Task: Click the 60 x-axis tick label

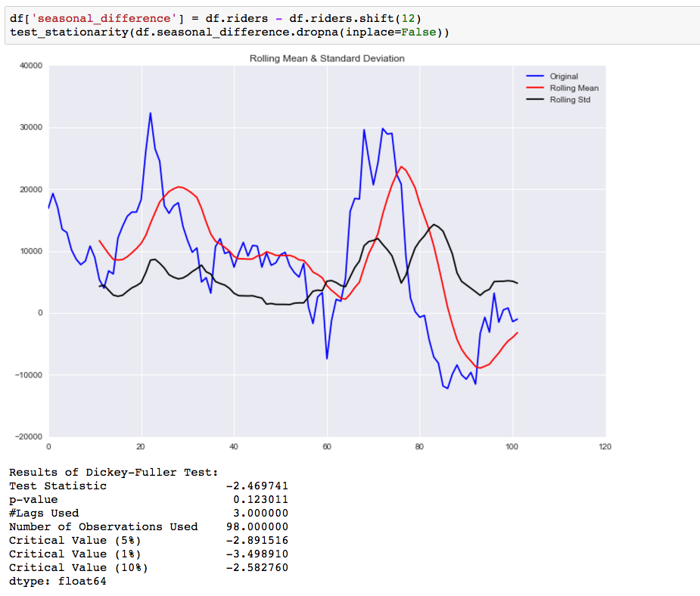Action: tap(327, 446)
